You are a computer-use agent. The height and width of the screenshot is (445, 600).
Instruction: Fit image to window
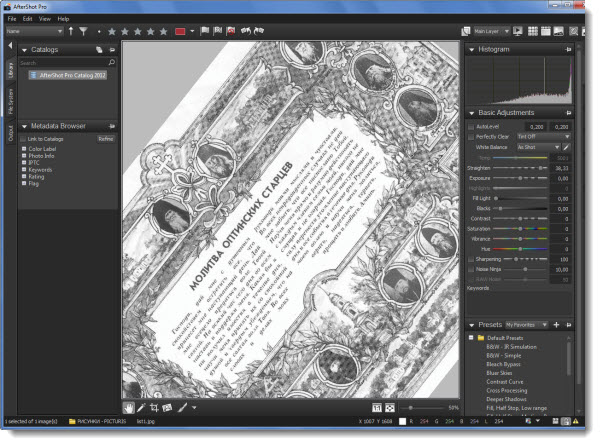click(390, 408)
